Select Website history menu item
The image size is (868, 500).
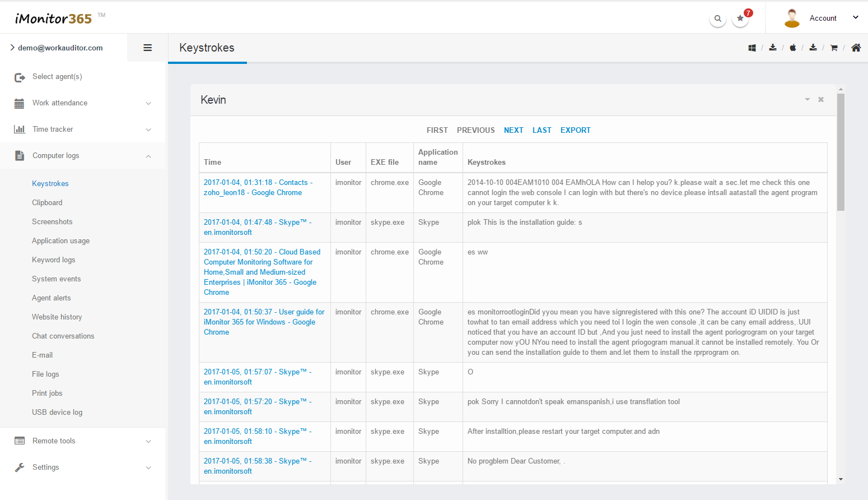coord(57,317)
